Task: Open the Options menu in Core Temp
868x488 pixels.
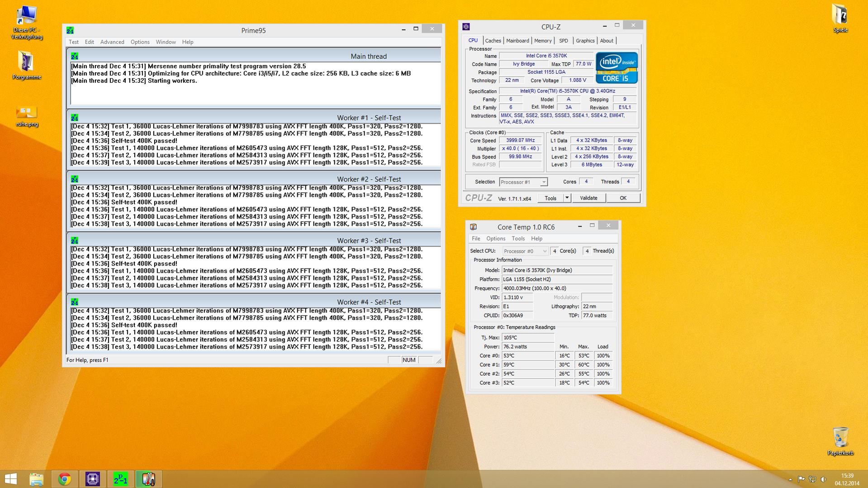Action: click(x=496, y=238)
